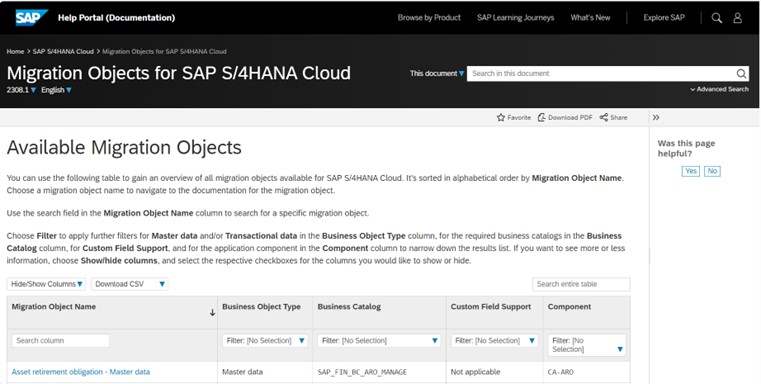This screenshot has width=761, height=384.
Task: Expand Advanced Search option
Action: coord(719,89)
